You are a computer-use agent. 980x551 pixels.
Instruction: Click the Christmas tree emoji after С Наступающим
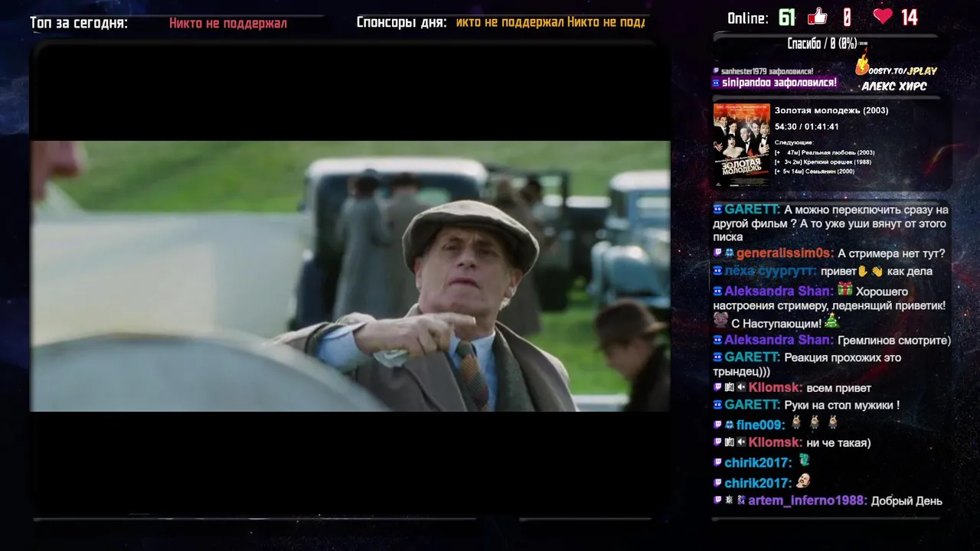click(x=831, y=321)
